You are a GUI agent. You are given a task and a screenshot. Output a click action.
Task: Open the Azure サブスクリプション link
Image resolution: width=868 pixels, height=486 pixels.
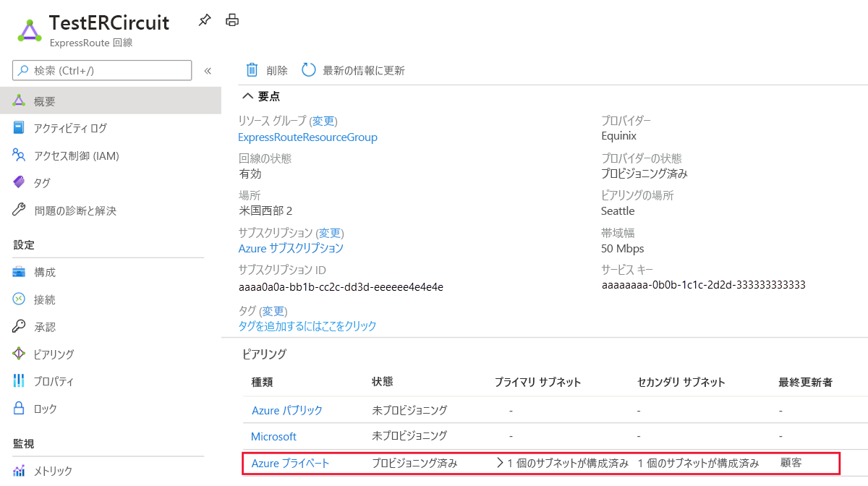point(291,248)
